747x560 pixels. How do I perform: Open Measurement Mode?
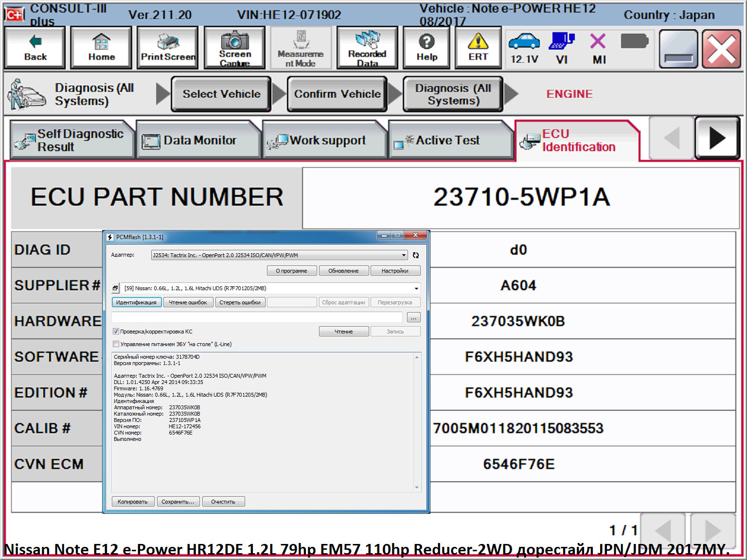(x=301, y=47)
